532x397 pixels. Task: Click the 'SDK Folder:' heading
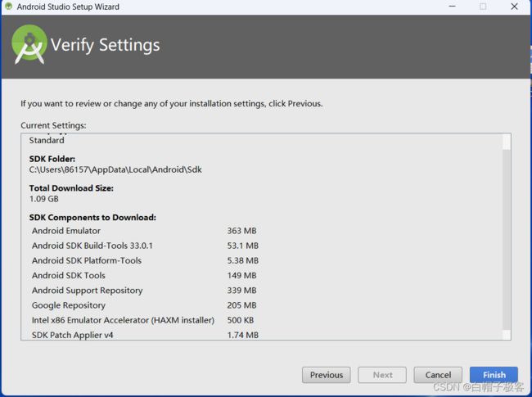[x=52, y=159]
